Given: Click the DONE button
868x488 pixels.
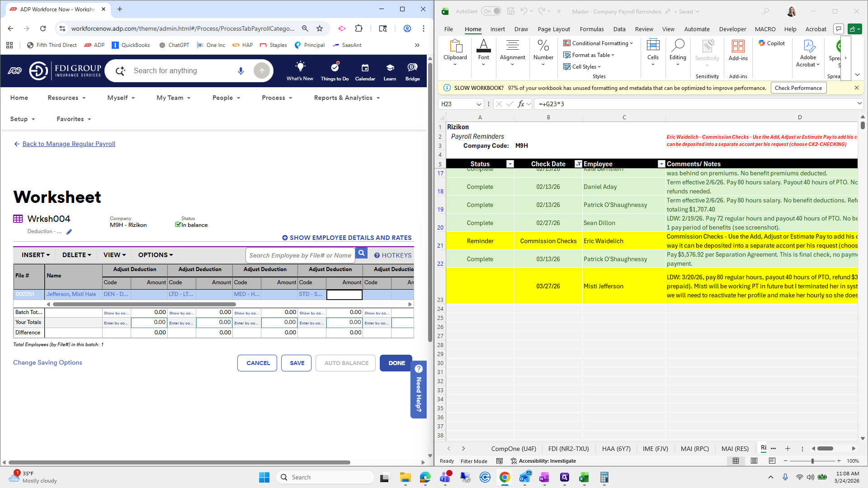Looking at the screenshot, I should click(396, 363).
